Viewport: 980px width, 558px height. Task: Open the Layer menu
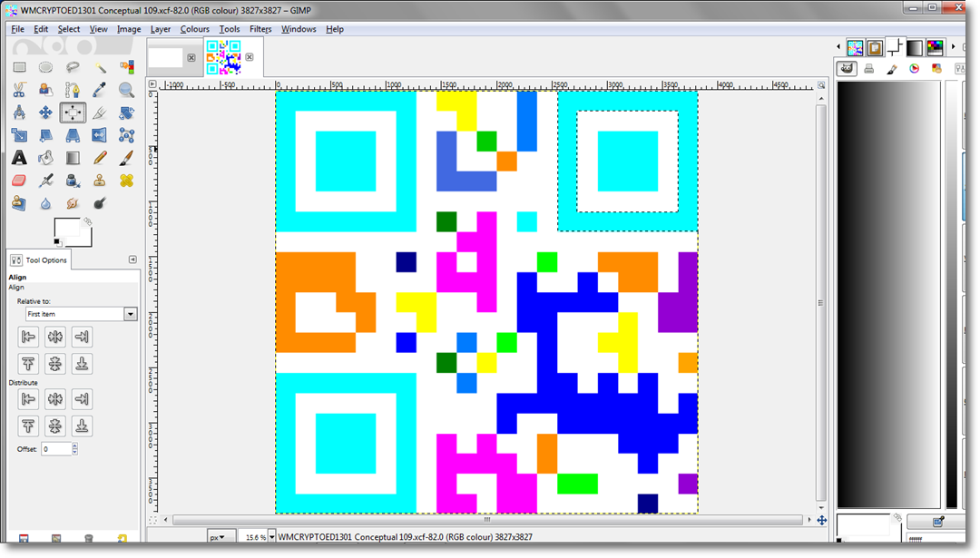coord(161,29)
